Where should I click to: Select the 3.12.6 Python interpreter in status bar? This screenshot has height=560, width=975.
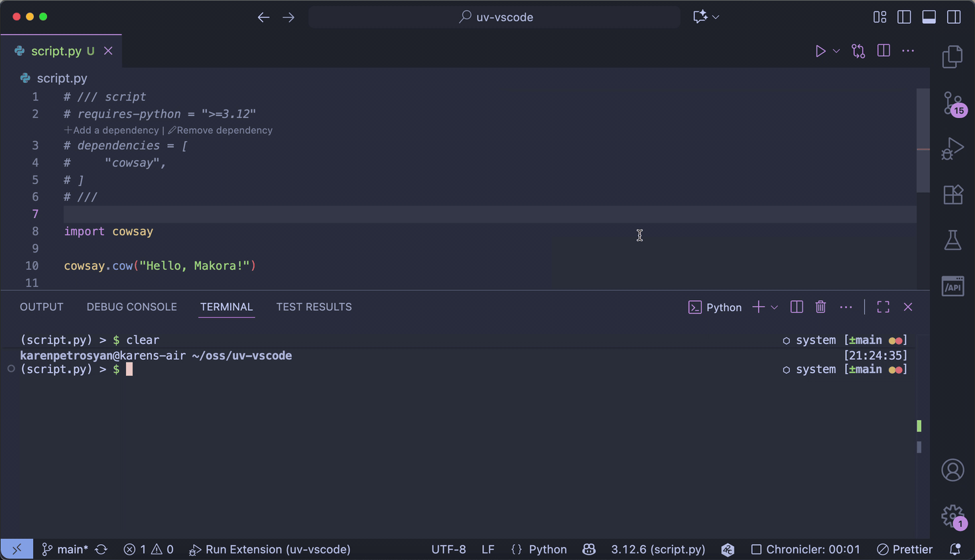pyautogui.click(x=657, y=549)
